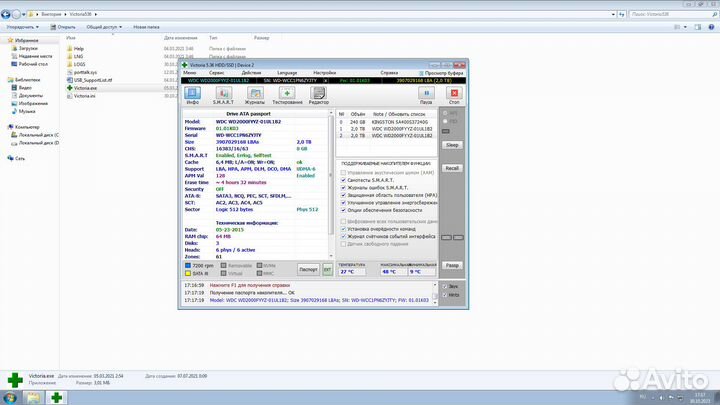Toggle the Самотесты S.M.A.R.T. checkbox
The height and width of the screenshot is (405, 720).
[343, 180]
